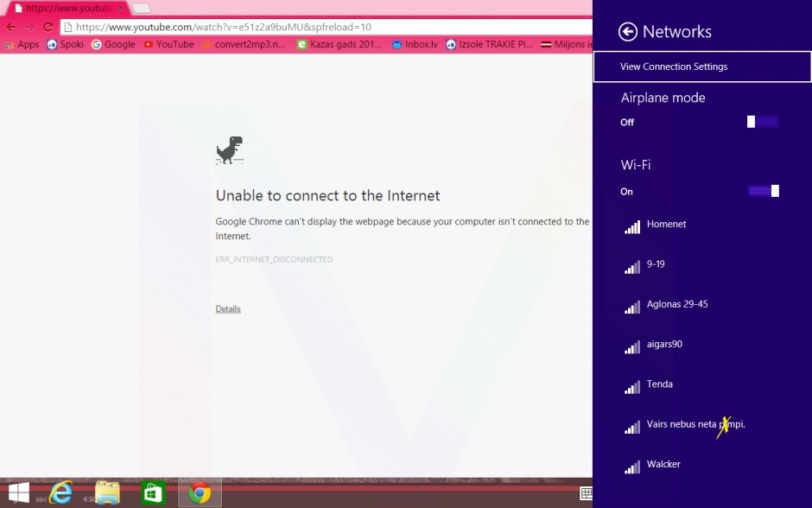
Task: Choose the Tenda wireless network
Action: [659, 384]
